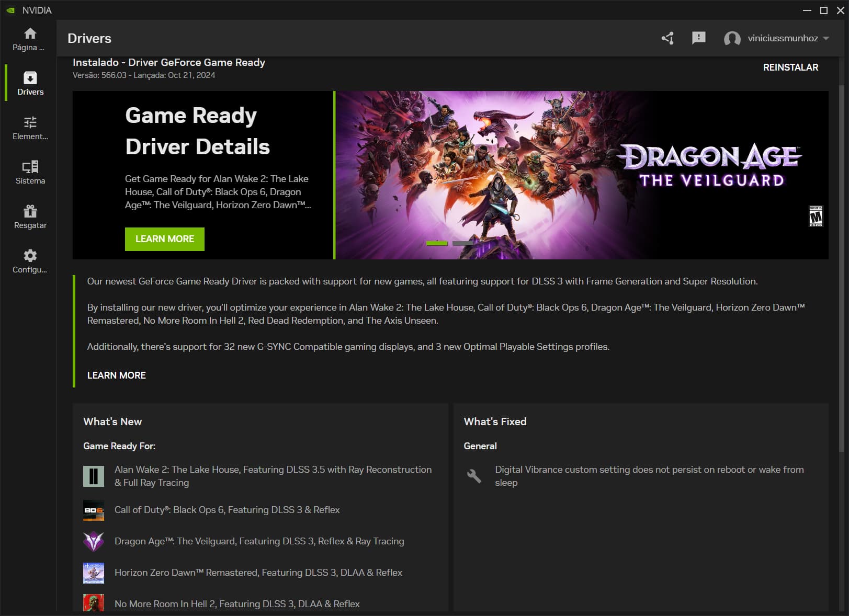Click the 'What's Fixed' heading
Viewport: 849px width, 616px height.
pyautogui.click(x=495, y=421)
